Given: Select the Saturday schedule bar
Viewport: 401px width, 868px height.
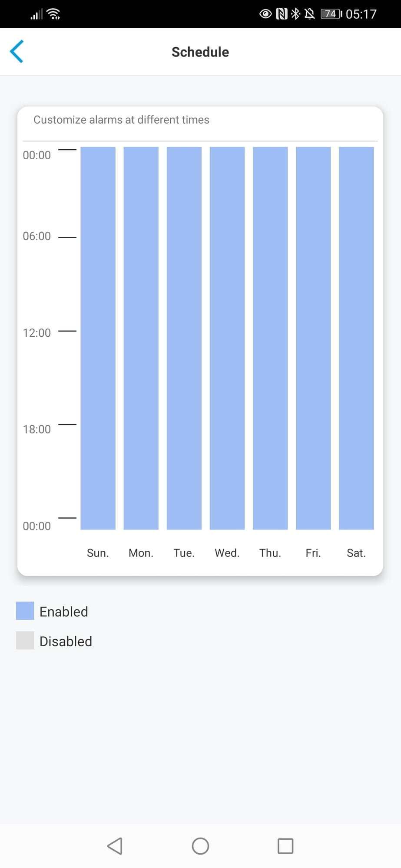Looking at the screenshot, I should [356, 338].
